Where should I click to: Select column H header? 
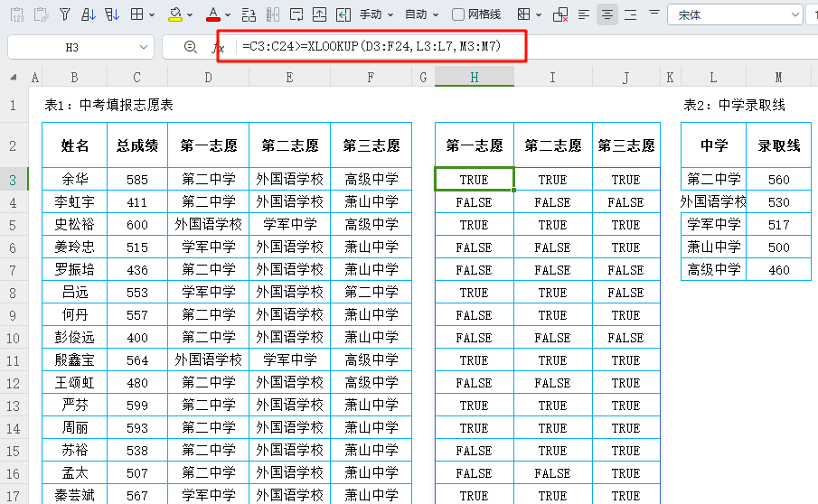tap(475, 78)
